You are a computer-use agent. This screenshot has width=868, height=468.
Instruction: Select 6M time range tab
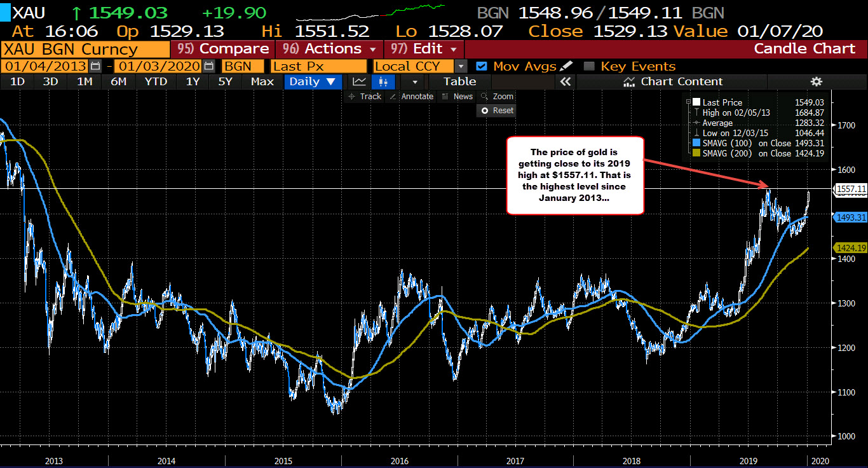click(x=118, y=81)
